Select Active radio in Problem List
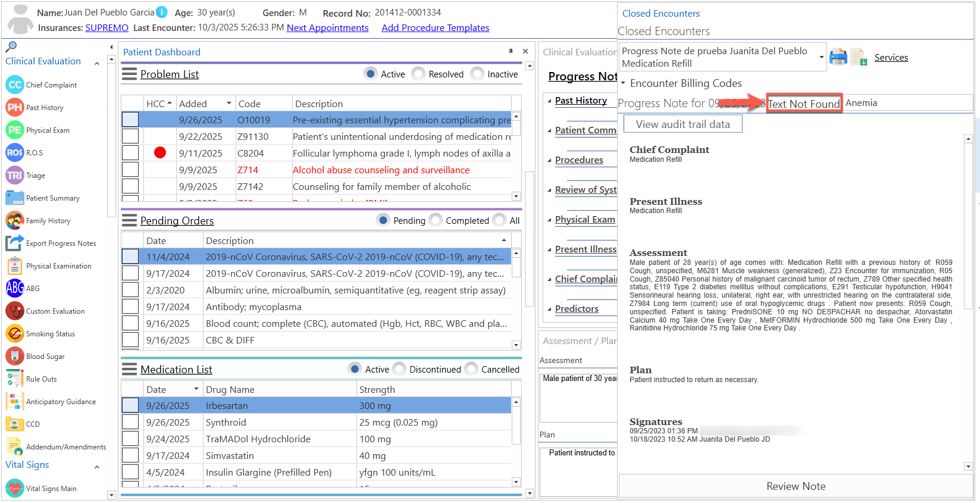Screen dimensions: 980x503 pos(371,74)
